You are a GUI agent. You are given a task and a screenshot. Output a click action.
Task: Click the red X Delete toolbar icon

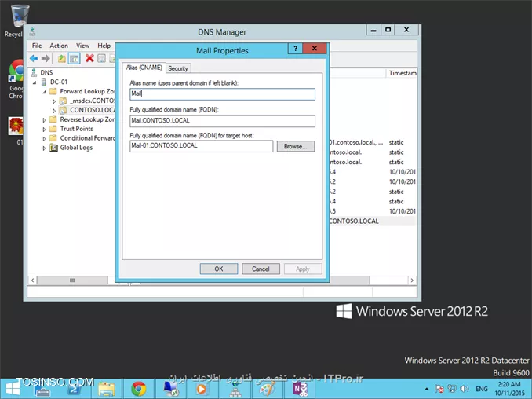click(x=89, y=58)
